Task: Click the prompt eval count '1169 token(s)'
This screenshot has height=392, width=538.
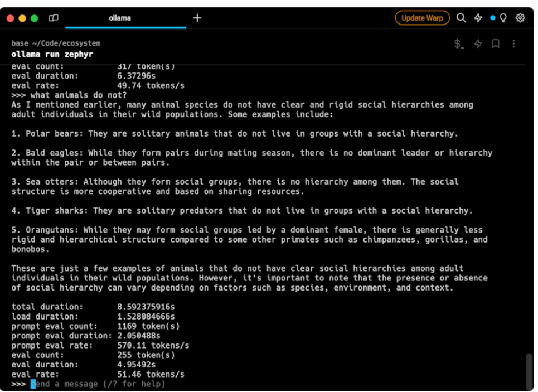Action: coord(148,326)
